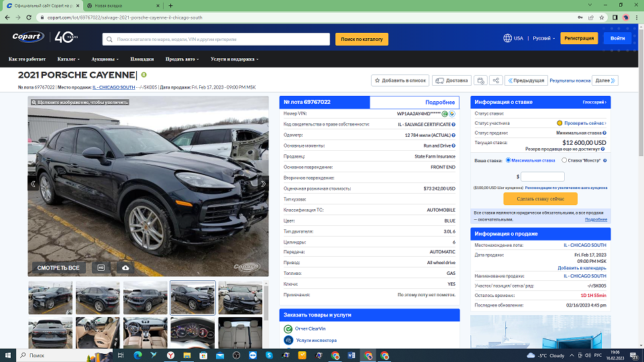Screen dimensions: 644x362
Task: Open the Русский language dropdown
Action: (x=544, y=38)
